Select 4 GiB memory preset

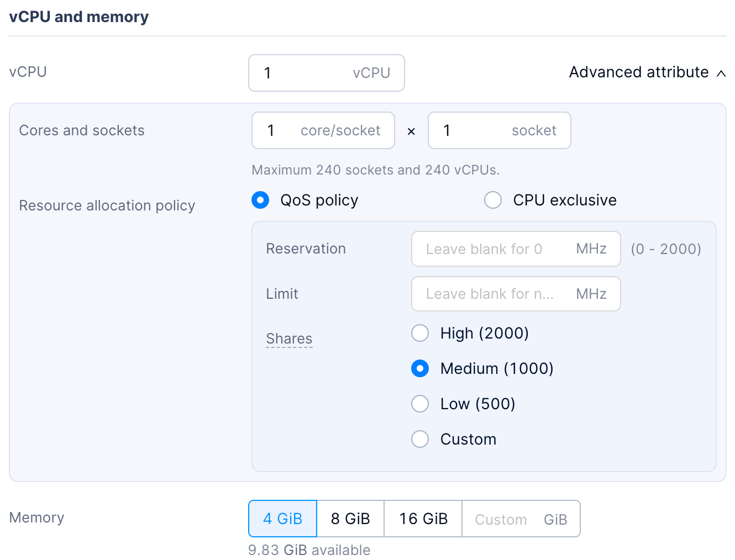pos(282,519)
